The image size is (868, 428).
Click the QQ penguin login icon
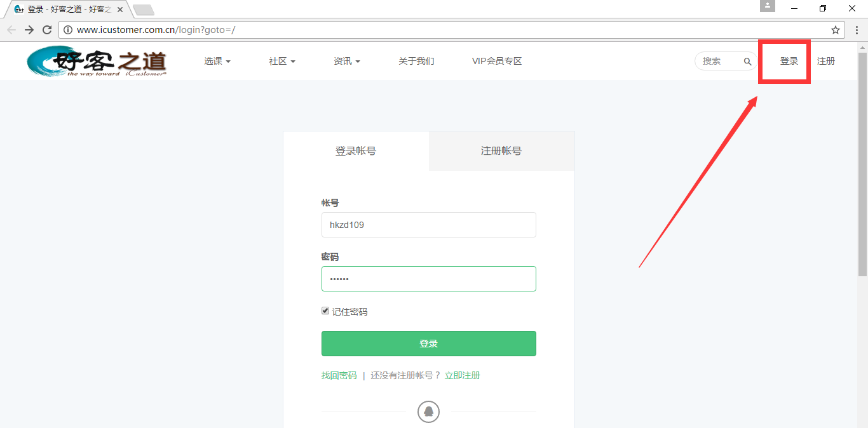click(x=429, y=411)
